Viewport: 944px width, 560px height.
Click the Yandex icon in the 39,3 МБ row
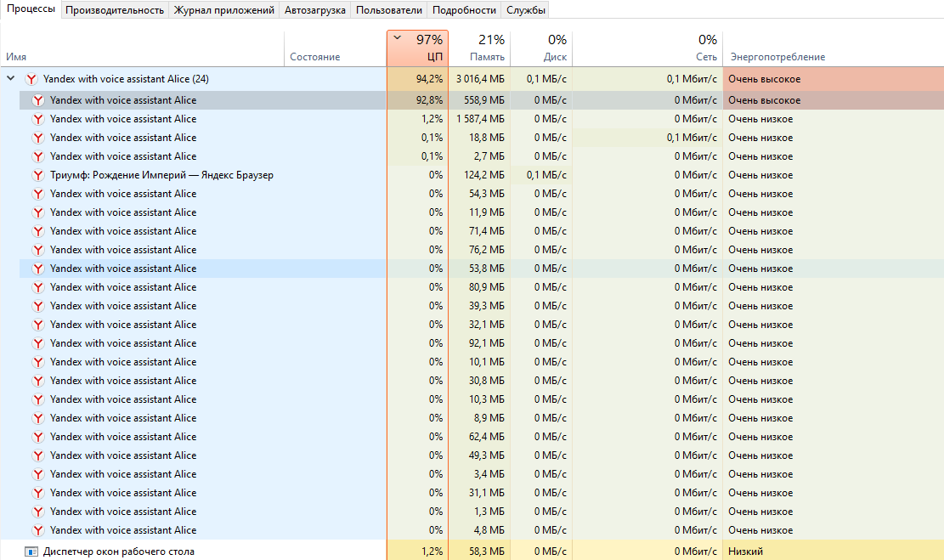tap(38, 306)
